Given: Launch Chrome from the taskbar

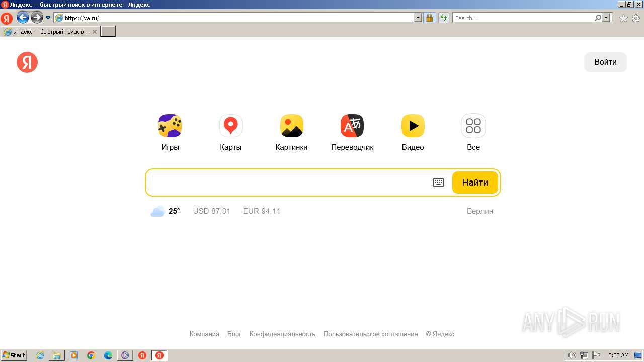Looking at the screenshot, I should click(x=91, y=355).
